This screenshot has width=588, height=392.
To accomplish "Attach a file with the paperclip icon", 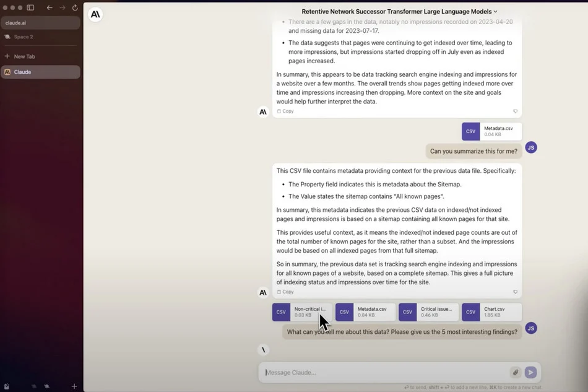I will [516, 372].
